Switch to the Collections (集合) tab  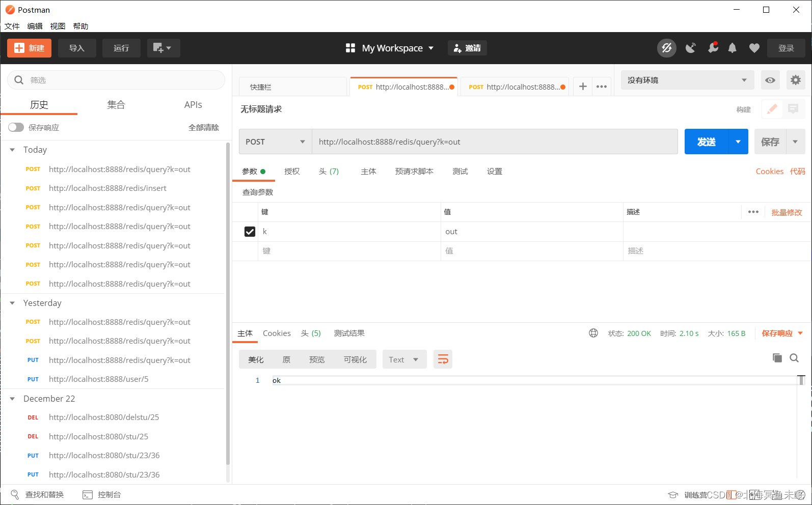pyautogui.click(x=116, y=104)
